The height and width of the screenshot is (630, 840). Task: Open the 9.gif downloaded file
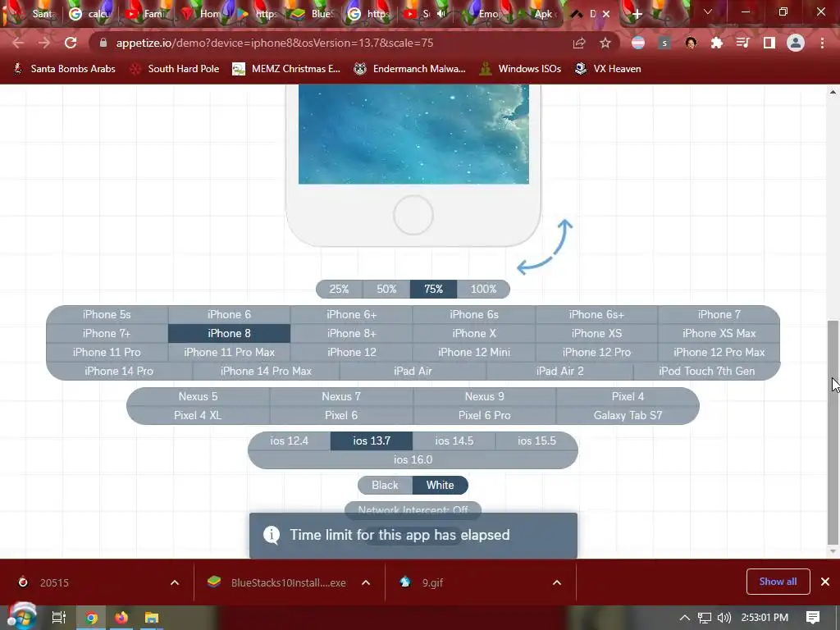pyautogui.click(x=431, y=582)
